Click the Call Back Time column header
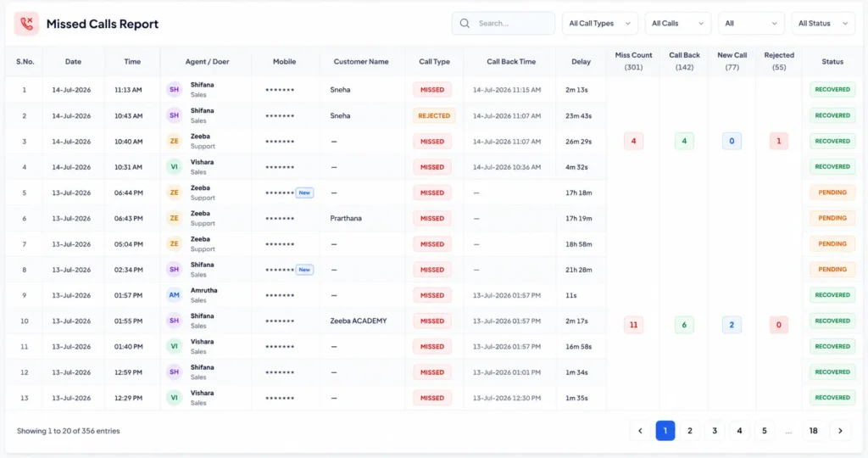Screen dimensions: 868x458 (511, 61)
